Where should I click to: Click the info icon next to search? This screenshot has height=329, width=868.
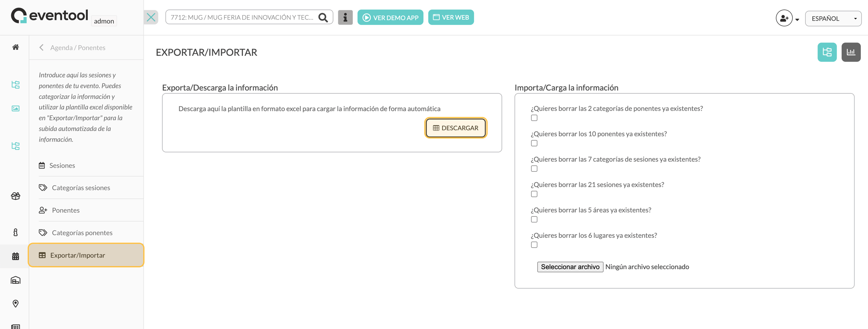click(345, 17)
